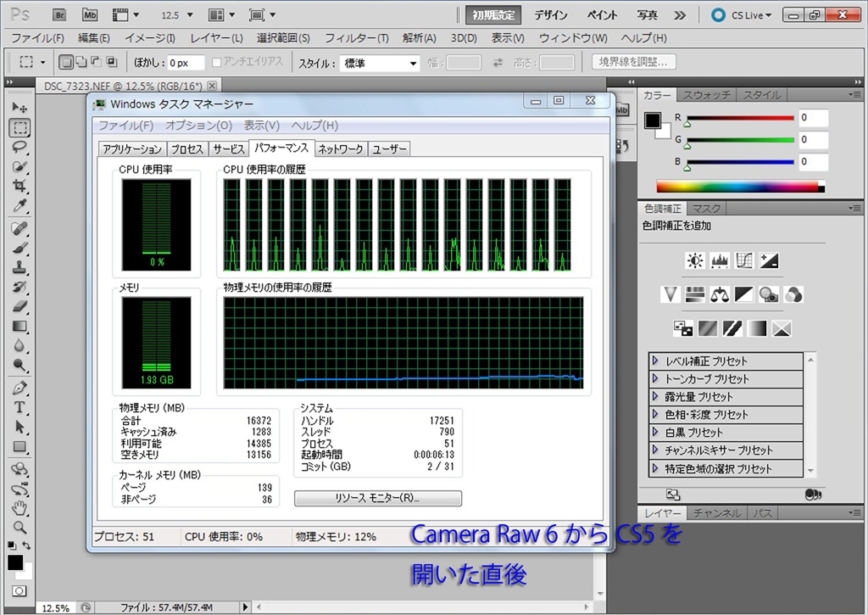Expand the レベル補正 プリセット list
The height and width of the screenshot is (615, 868).
tap(655, 361)
